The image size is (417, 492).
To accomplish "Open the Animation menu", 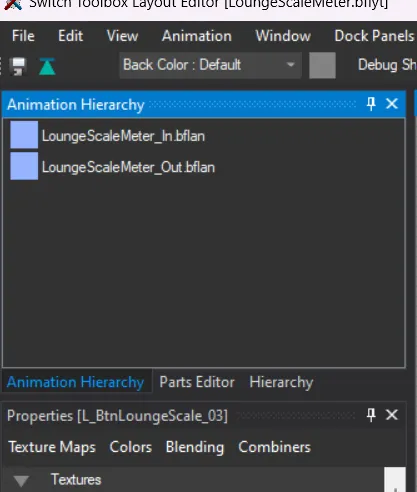I will point(197,36).
